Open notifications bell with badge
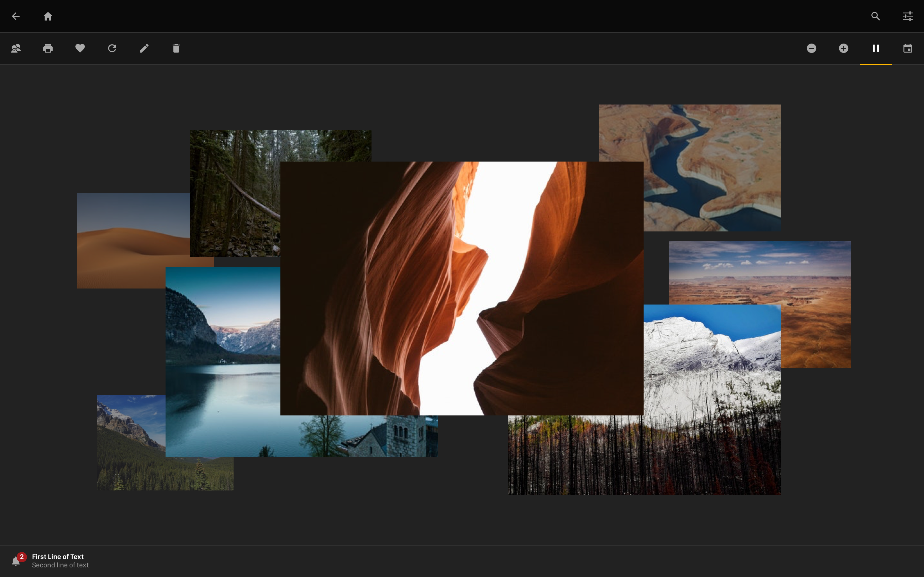This screenshot has height=577, width=924. pyautogui.click(x=16, y=561)
